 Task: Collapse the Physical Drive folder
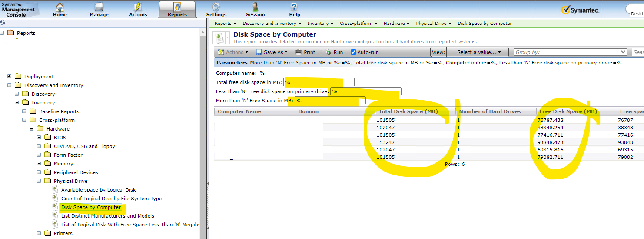[39, 181]
